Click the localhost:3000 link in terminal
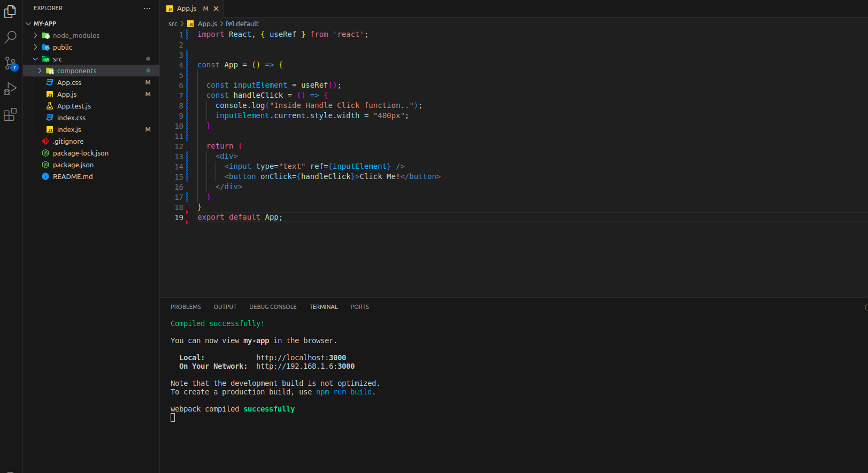 click(x=301, y=358)
